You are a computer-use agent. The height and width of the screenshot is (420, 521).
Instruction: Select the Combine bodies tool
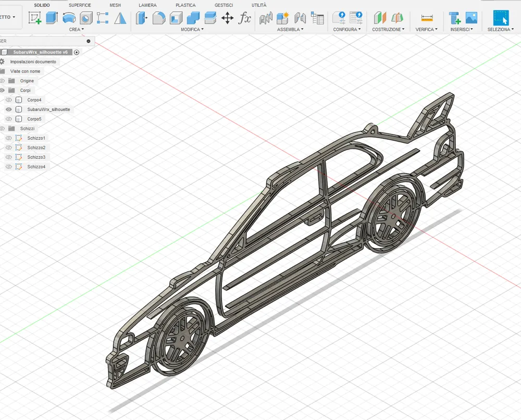click(x=193, y=18)
